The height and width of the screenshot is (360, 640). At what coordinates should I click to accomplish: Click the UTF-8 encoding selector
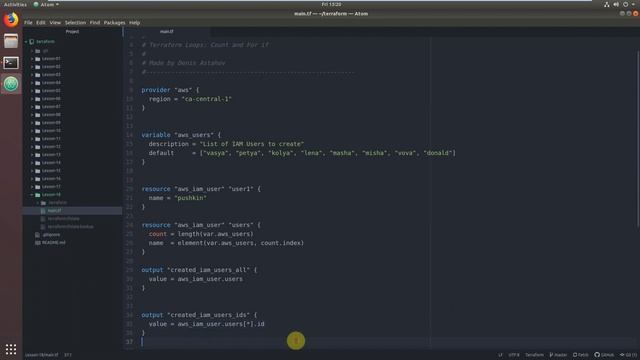click(514, 355)
